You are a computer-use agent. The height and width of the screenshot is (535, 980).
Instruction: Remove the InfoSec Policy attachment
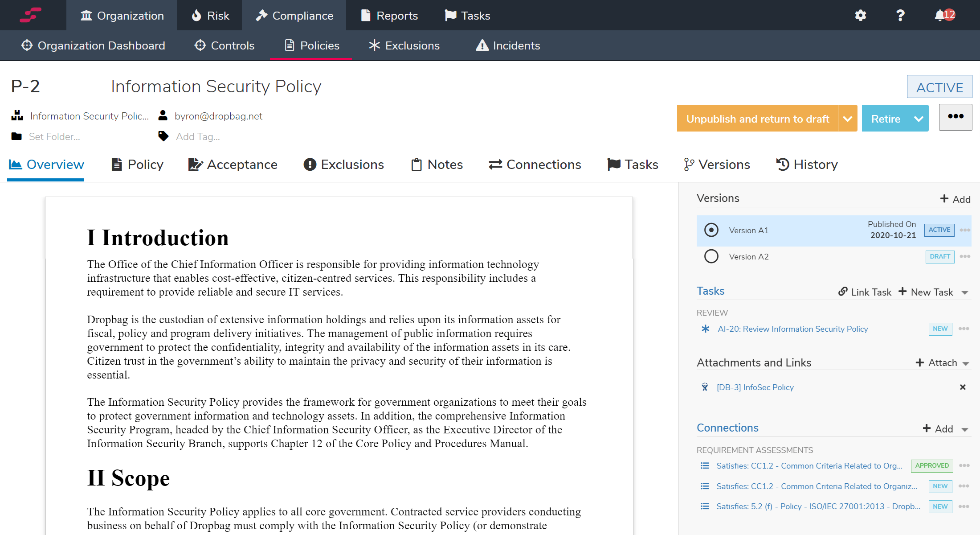[963, 387]
